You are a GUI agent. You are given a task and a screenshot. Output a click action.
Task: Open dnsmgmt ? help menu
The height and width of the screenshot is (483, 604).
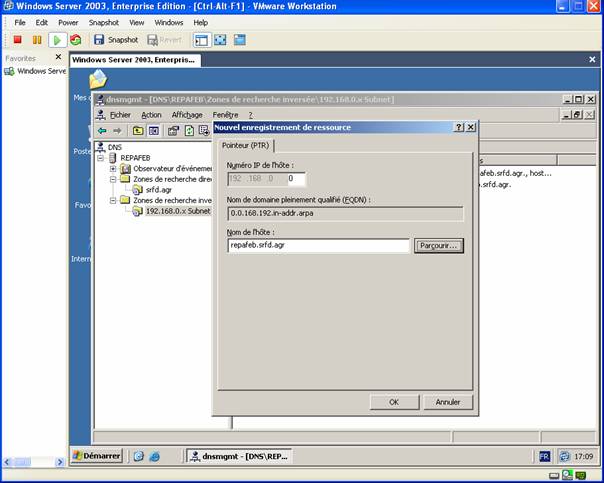250,115
